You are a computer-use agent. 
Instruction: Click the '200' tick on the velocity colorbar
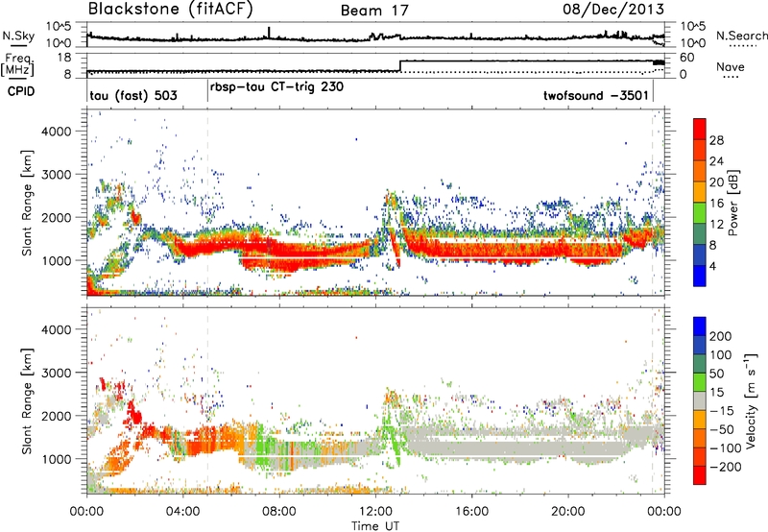721,336
